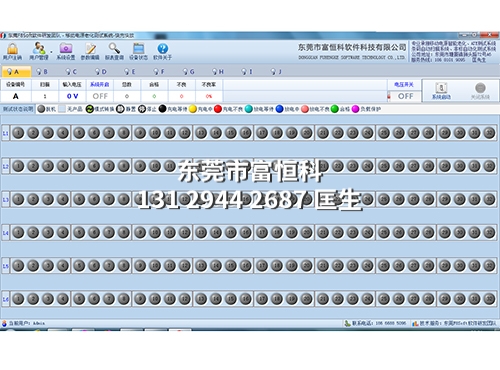
Task: Click the input voltage 0 V field
Action: 72,96
